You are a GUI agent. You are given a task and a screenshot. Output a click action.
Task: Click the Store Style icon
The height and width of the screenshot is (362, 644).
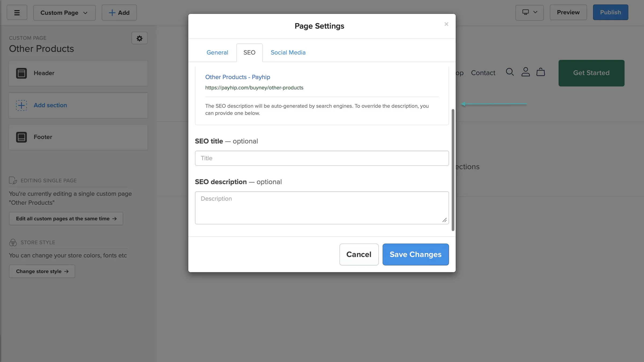[x=13, y=242]
